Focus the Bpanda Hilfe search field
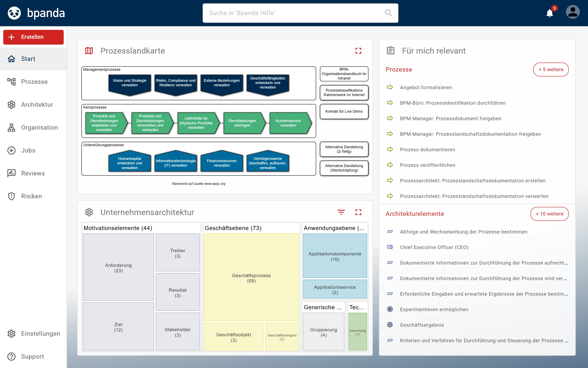The height and width of the screenshot is (368, 588). tap(300, 13)
